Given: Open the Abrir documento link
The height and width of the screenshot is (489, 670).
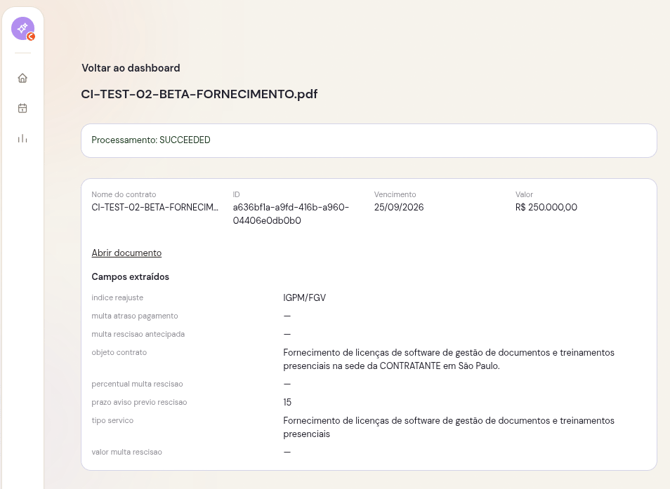Looking at the screenshot, I should click(126, 253).
